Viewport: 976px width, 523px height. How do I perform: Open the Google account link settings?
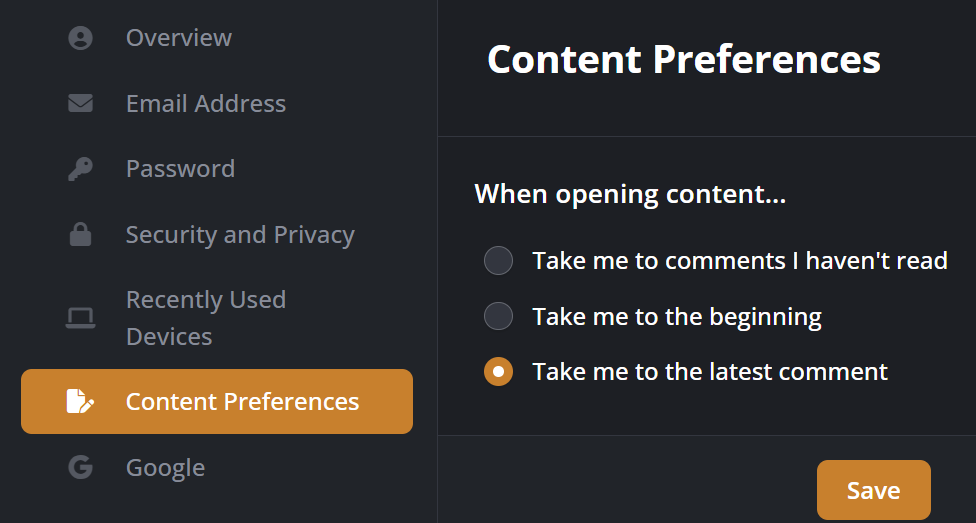tap(165, 467)
